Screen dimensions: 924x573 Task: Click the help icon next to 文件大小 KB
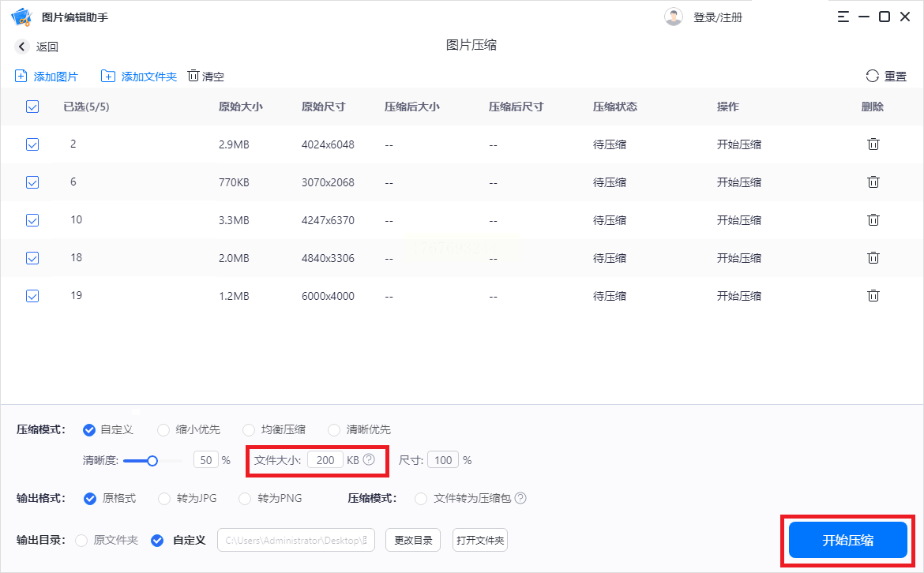pos(369,459)
